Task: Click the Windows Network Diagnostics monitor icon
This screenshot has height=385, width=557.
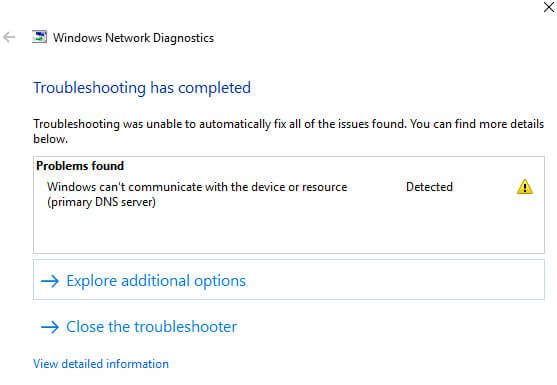Action: [x=39, y=37]
